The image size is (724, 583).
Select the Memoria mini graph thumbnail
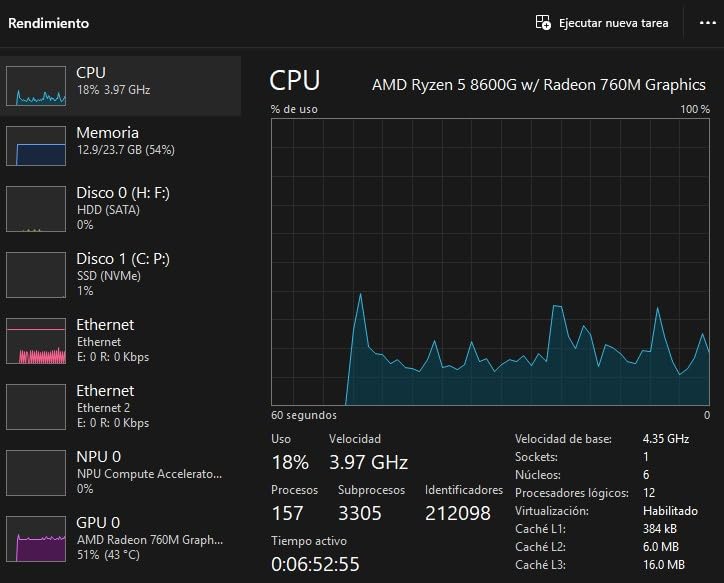point(36,146)
